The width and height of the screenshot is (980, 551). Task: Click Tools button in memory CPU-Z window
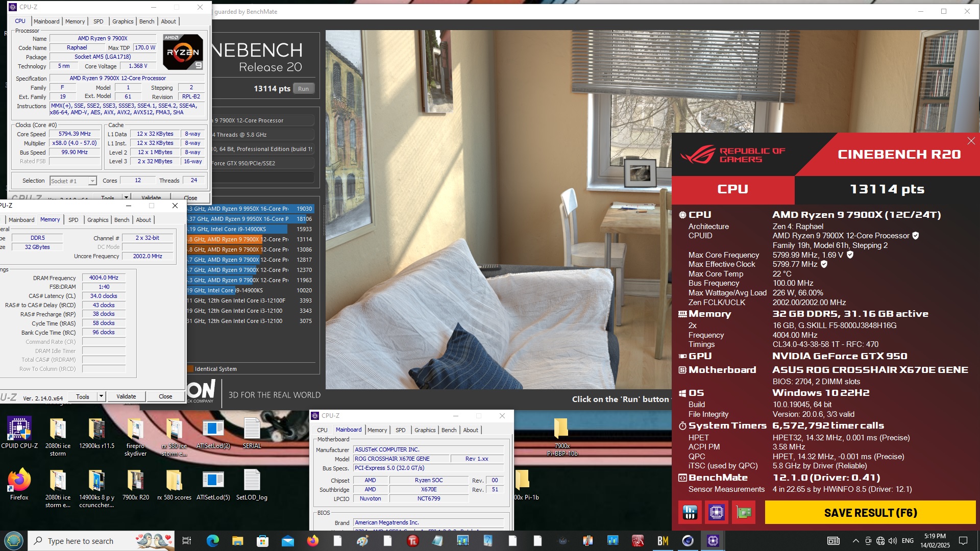pyautogui.click(x=83, y=396)
